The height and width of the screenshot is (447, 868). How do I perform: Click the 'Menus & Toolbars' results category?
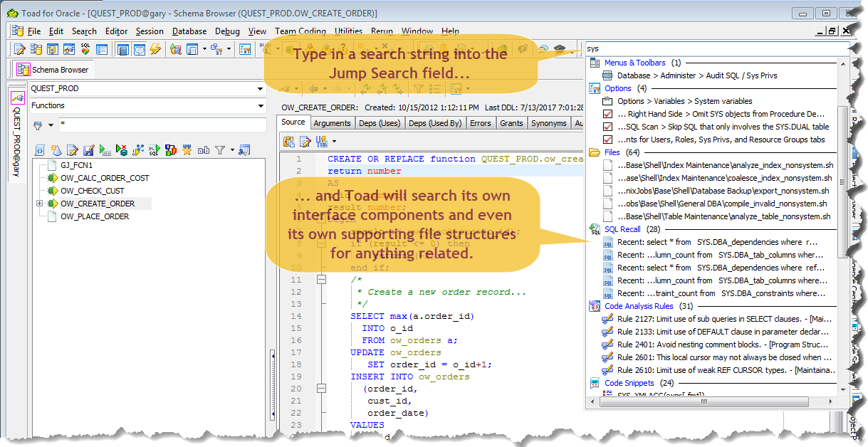[635, 63]
